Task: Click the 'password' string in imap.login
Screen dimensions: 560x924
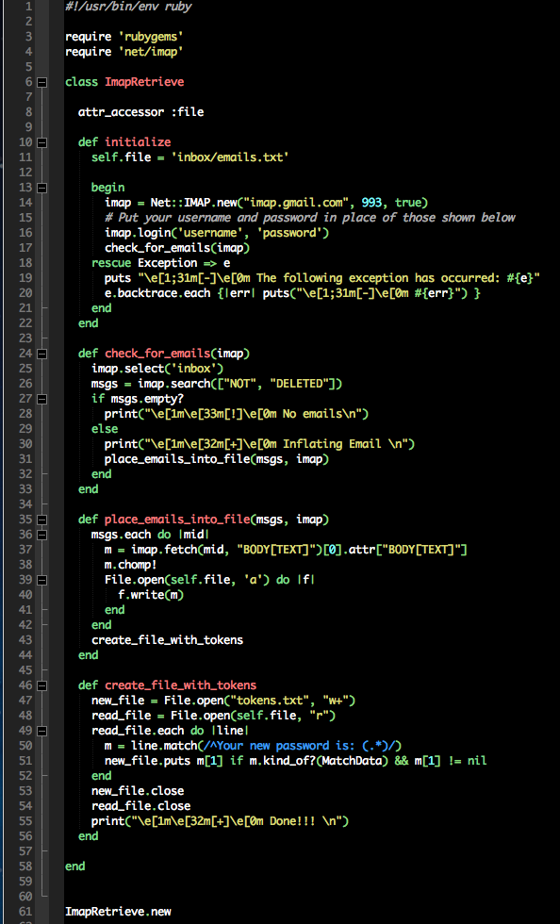Action: pyautogui.click(x=289, y=233)
